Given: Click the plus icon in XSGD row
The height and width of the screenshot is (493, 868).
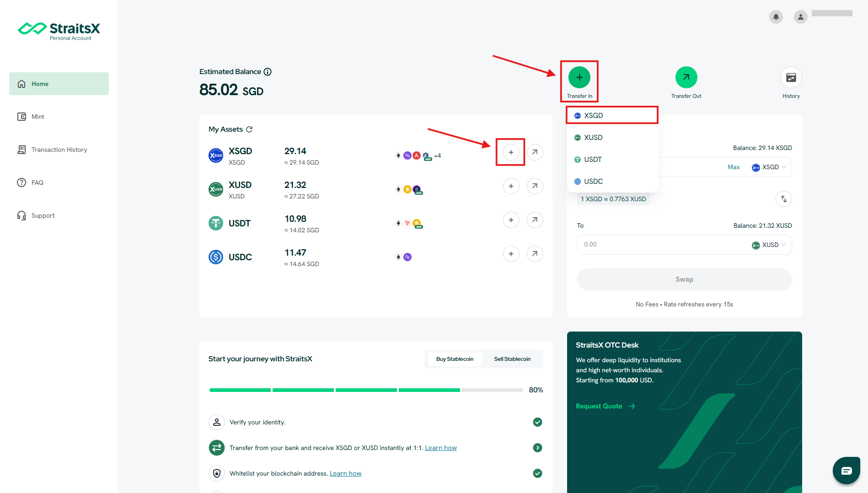Looking at the screenshot, I should [511, 152].
